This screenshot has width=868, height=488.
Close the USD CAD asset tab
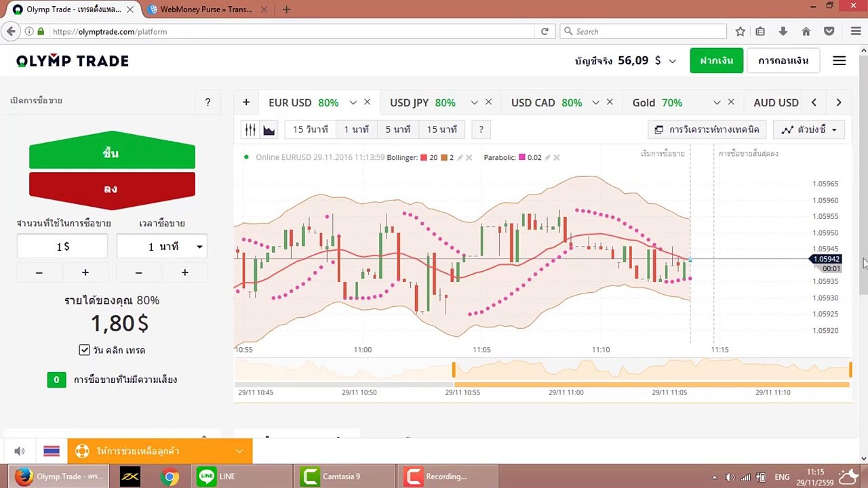(x=610, y=102)
